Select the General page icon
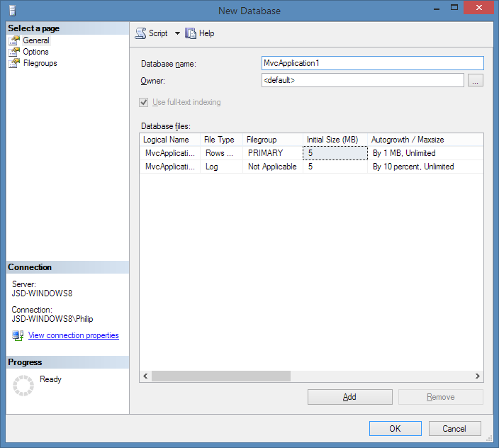The height and width of the screenshot is (448, 499). 14,40
